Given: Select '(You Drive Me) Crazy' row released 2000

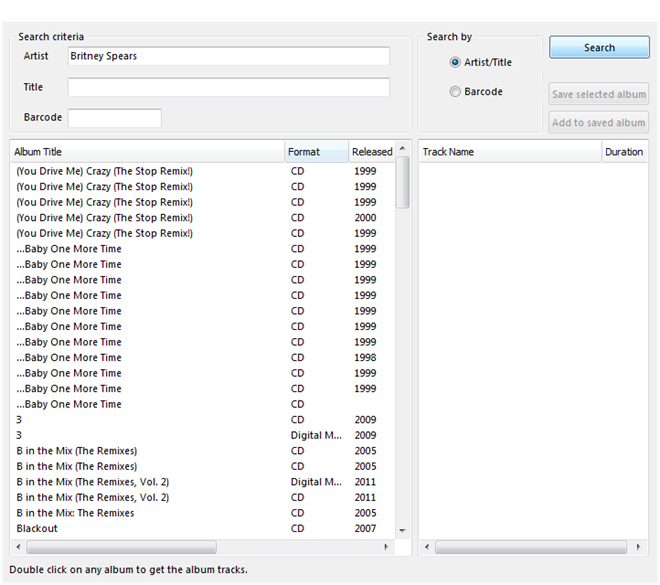Looking at the screenshot, I should coord(203,218).
